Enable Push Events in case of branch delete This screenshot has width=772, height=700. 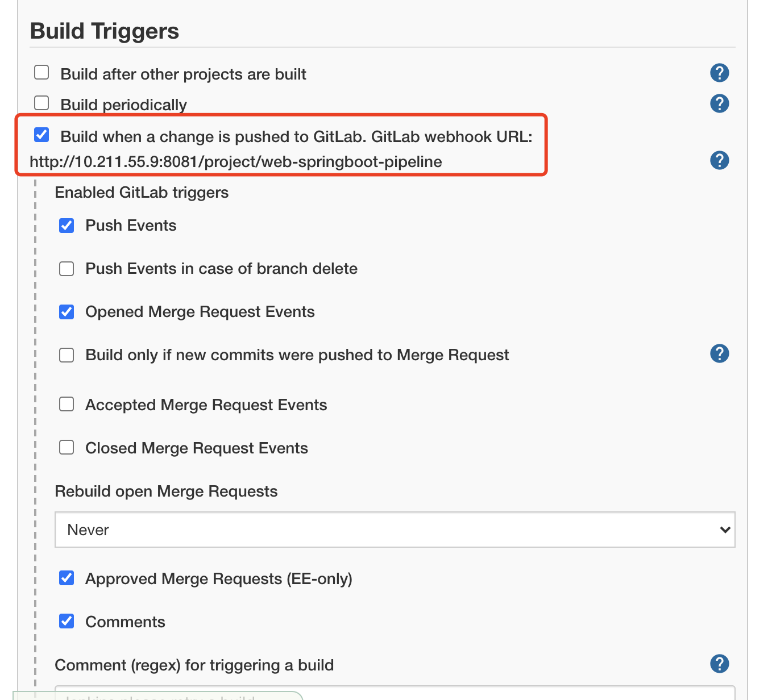tap(67, 269)
